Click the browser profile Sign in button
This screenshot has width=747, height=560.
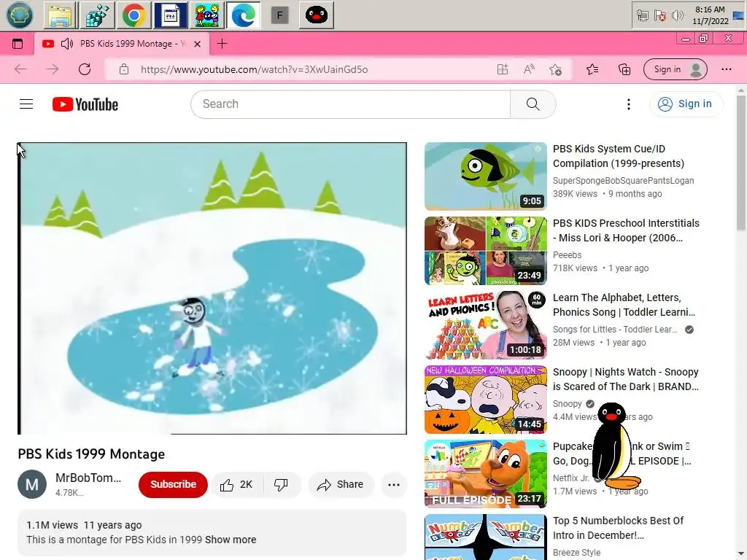point(675,69)
